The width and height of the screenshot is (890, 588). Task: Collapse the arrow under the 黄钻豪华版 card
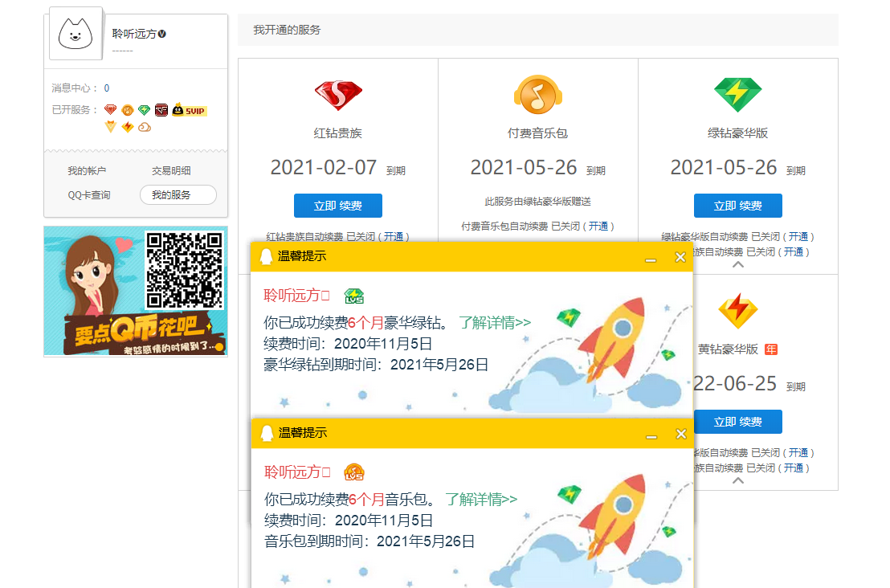pyautogui.click(x=738, y=480)
